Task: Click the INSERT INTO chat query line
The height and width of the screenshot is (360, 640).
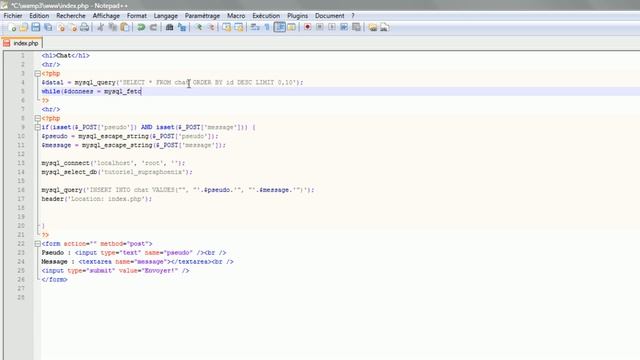Action: [x=178, y=190]
